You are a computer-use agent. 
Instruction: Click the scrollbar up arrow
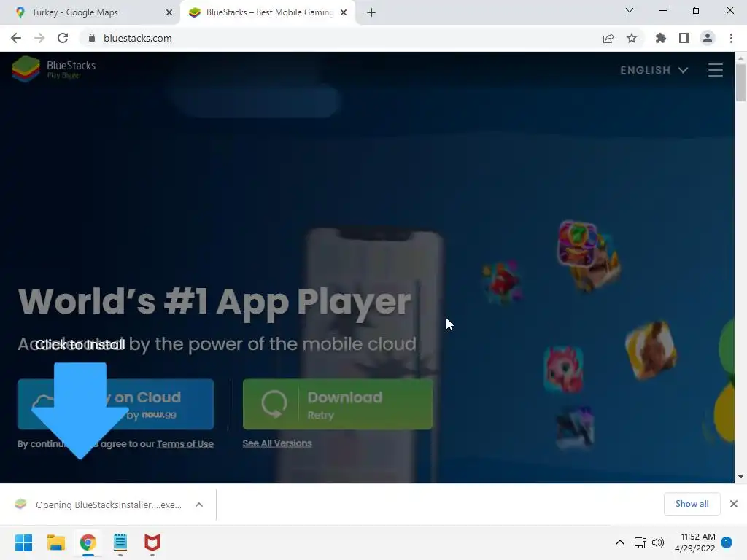click(x=740, y=58)
